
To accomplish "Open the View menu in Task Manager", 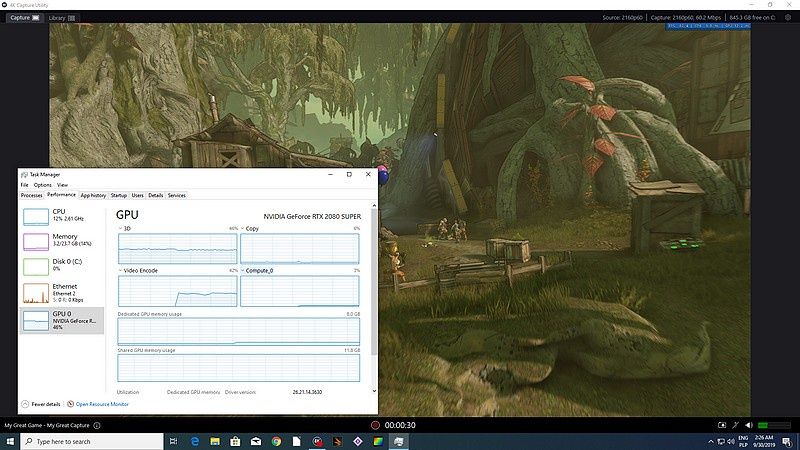I will tap(62, 185).
